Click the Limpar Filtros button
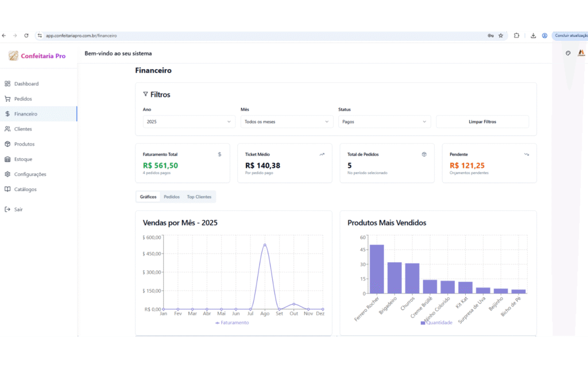This screenshot has width=588, height=368. [x=482, y=122]
